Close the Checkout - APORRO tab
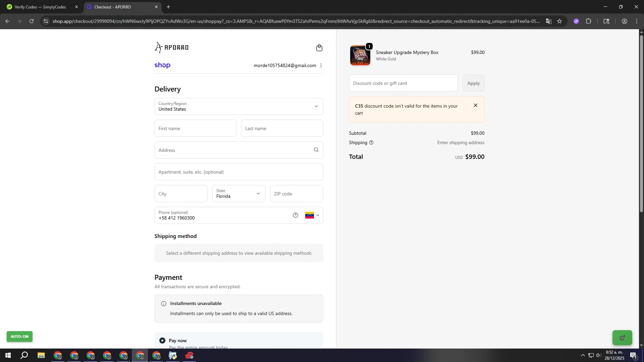The width and height of the screenshot is (644, 362). (156, 7)
